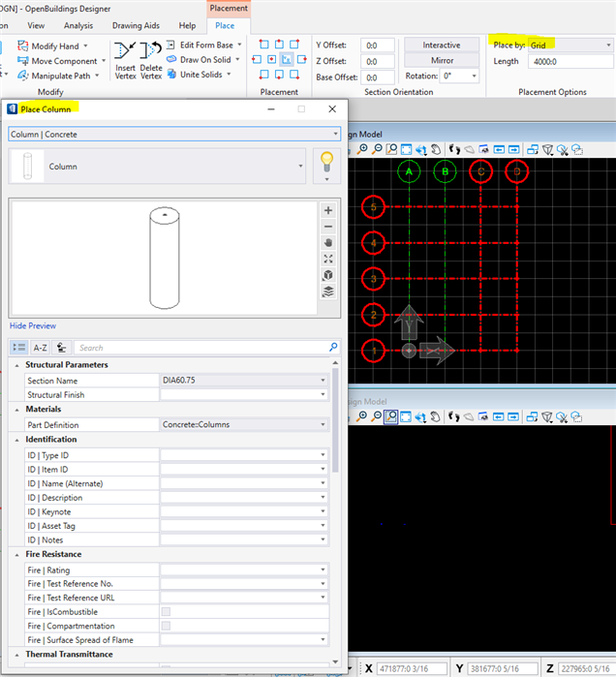
Task: Click Zoom Out in top view toolbar
Action: pyautogui.click(x=377, y=149)
